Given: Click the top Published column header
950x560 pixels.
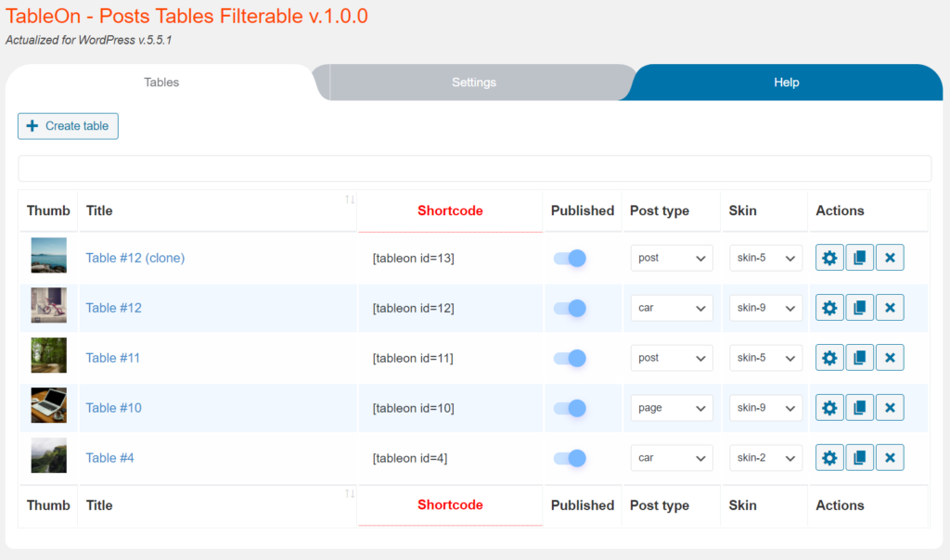Looking at the screenshot, I should pos(583,210).
